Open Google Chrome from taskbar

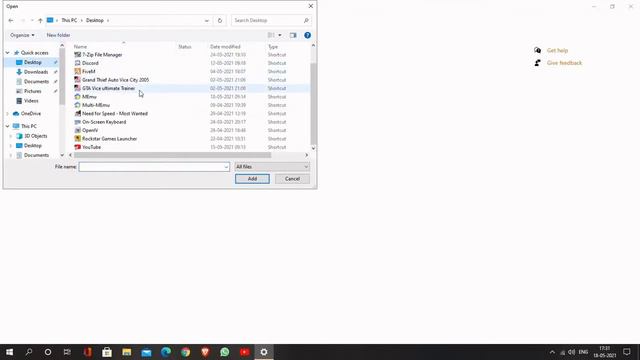pos(186,352)
